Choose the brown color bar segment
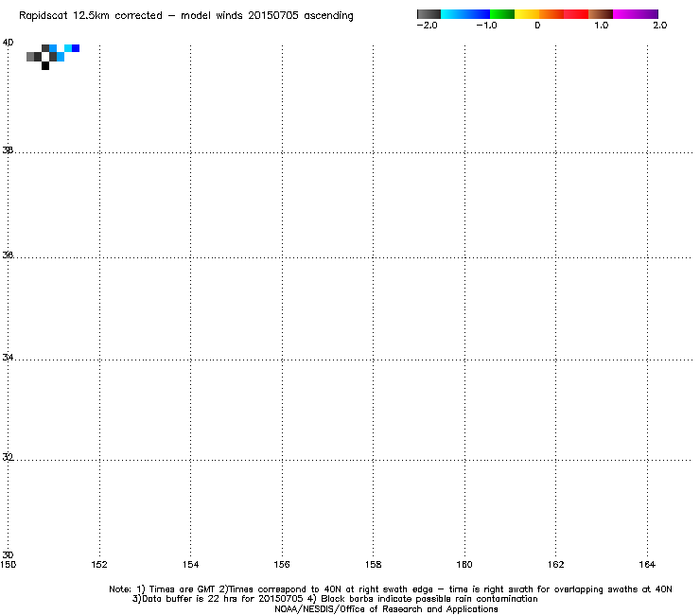 point(601,14)
